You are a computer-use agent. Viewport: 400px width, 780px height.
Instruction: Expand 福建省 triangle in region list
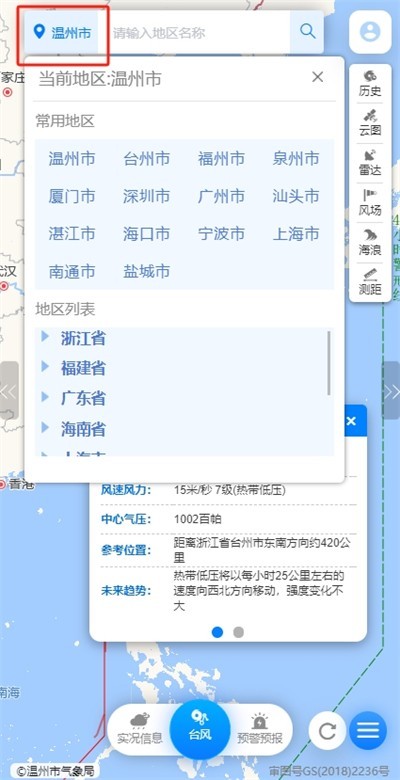pos(45,367)
